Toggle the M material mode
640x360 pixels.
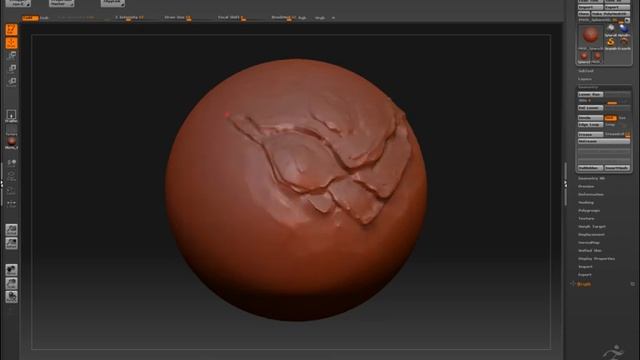(333, 18)
